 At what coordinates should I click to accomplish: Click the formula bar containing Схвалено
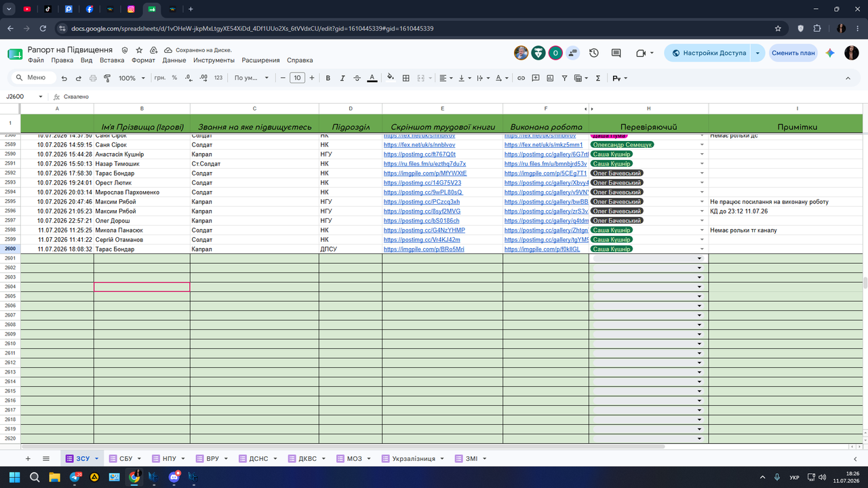tap(461, 97)
